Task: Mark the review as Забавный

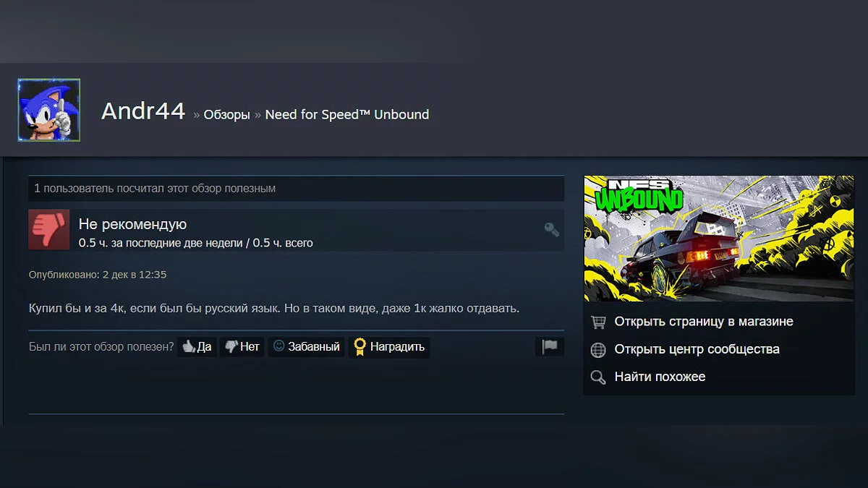Action: tap(307, 347)
